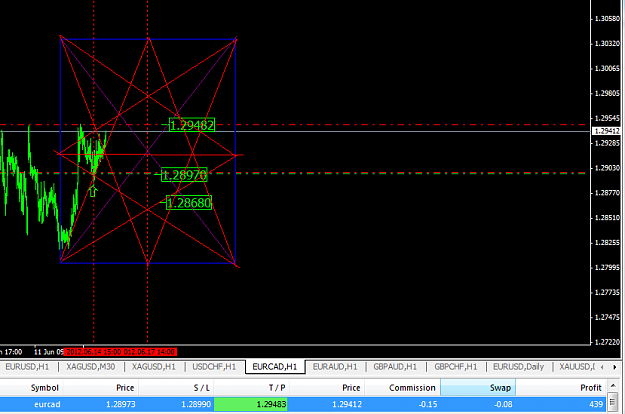625x414 pixels.
Task: Select the 1.28970 price label on chart
Action: point(184,175)
